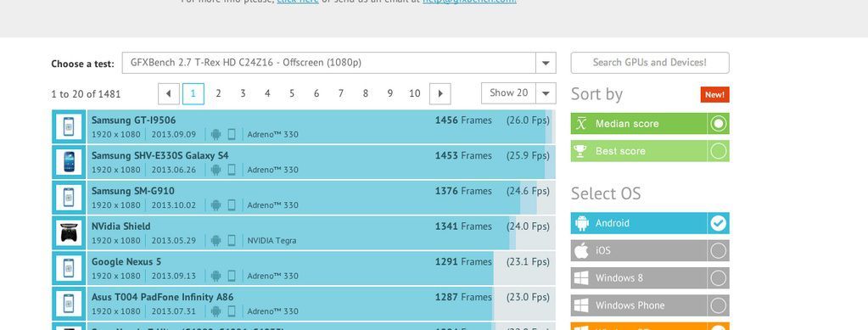Go to page 4 of results
This screenshot has width=868, height=330.
[x=267, y=93]
